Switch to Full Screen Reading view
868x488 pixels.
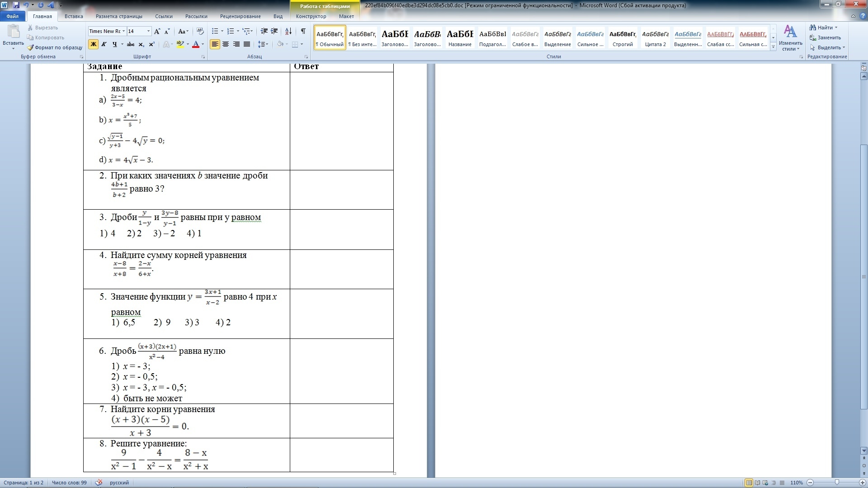(x=758, y=483)
